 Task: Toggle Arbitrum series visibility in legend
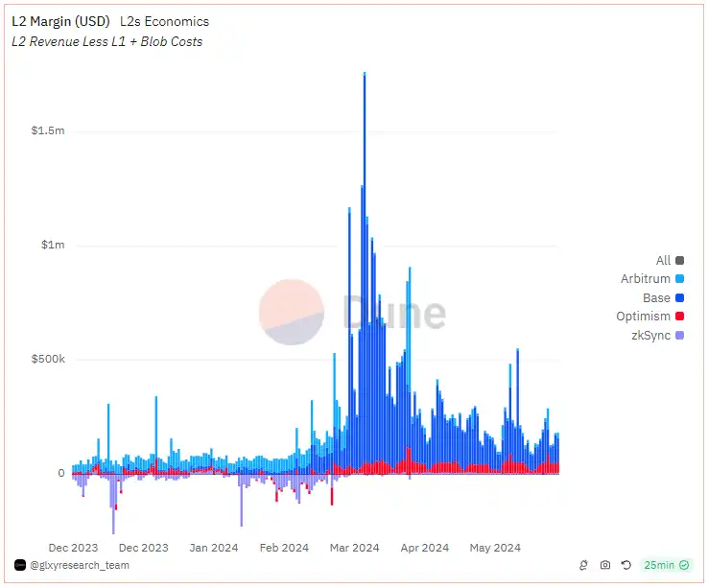(x=646, y=279)
